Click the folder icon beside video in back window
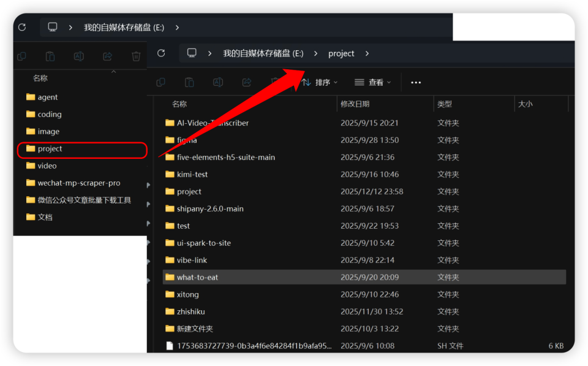 [x=31, y=166]
